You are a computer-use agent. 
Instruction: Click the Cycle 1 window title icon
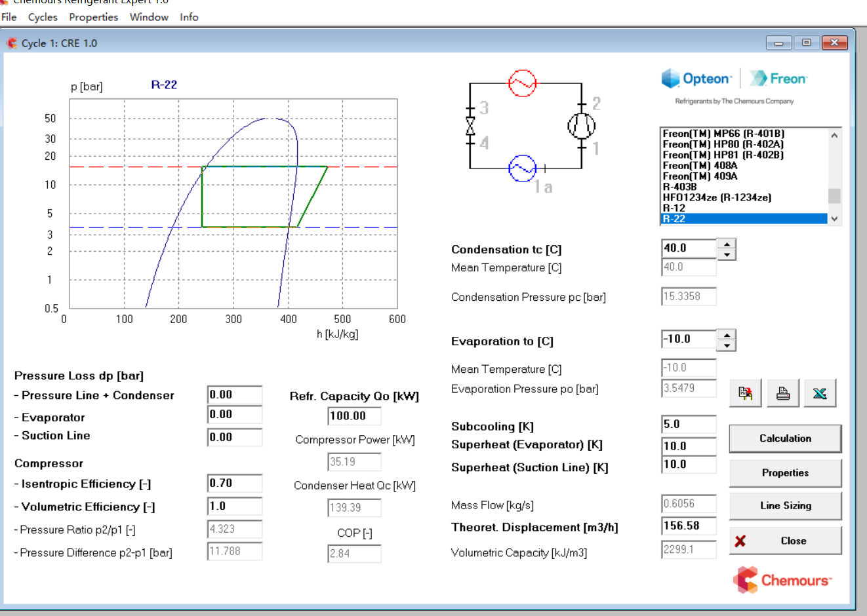click(x=12, y=43)
